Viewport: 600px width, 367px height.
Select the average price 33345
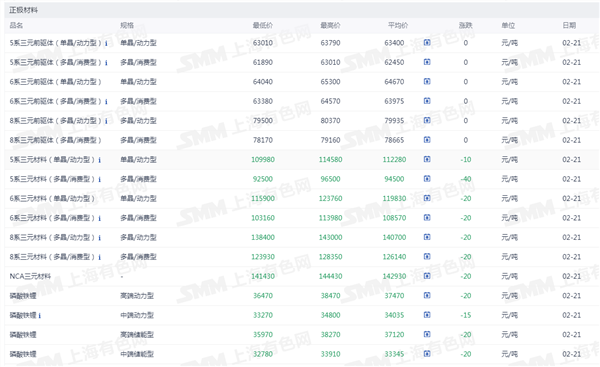pyautogui.click(x=394, y=354)
